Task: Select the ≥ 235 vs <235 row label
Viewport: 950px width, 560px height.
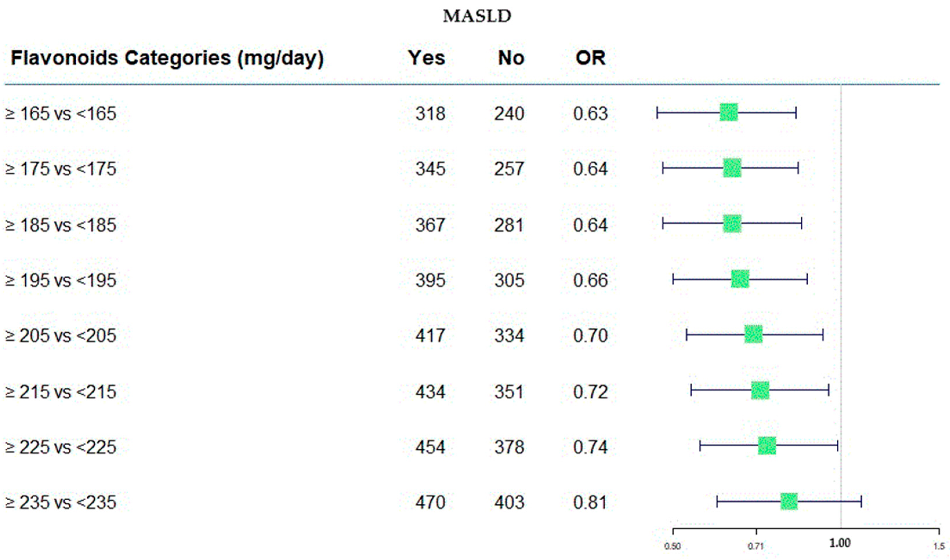Action: [60, 502]
